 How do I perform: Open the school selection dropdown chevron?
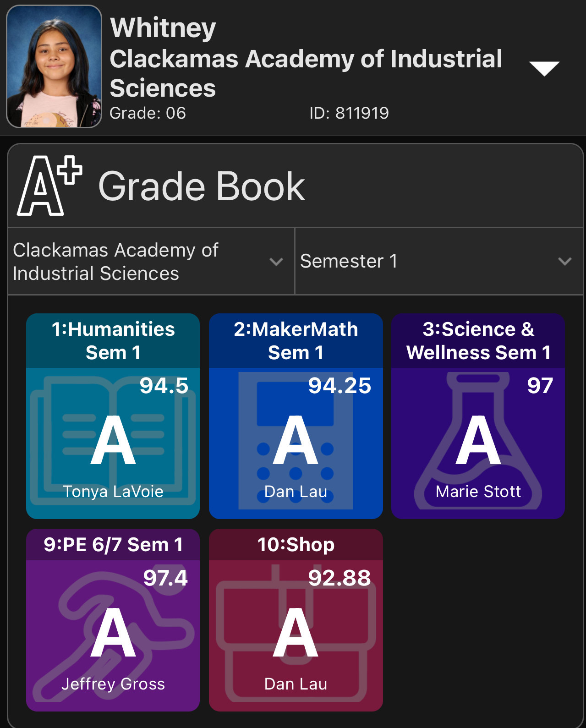tap(276, 262)
